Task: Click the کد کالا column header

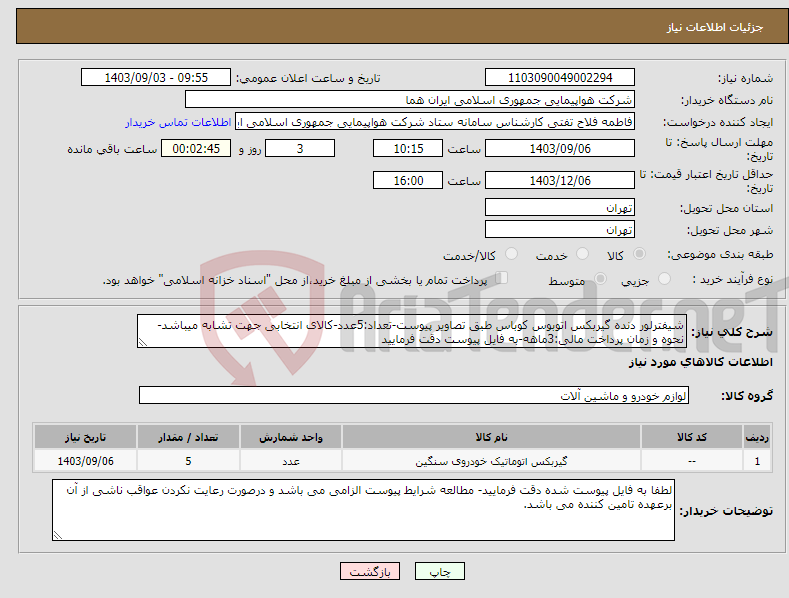Action: coord(692,437)
